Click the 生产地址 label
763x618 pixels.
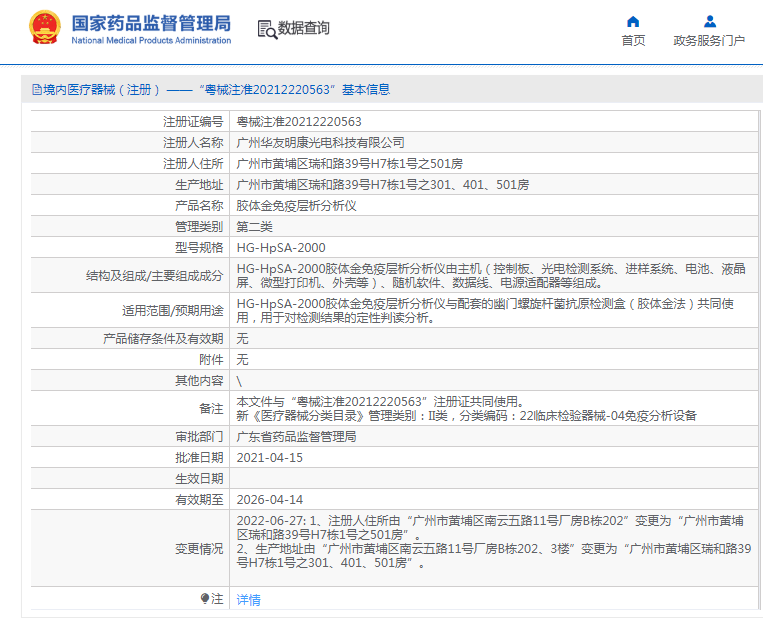click(199, 185)
